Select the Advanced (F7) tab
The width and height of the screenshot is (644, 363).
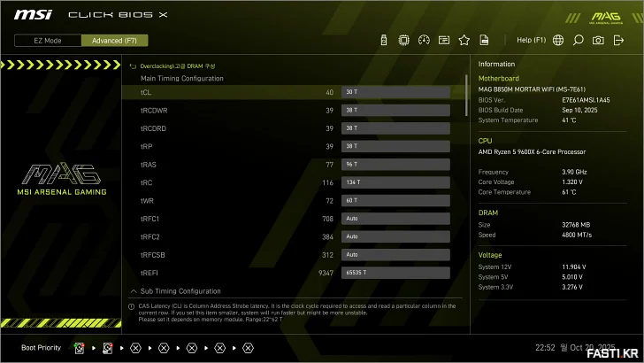[115, 41]
